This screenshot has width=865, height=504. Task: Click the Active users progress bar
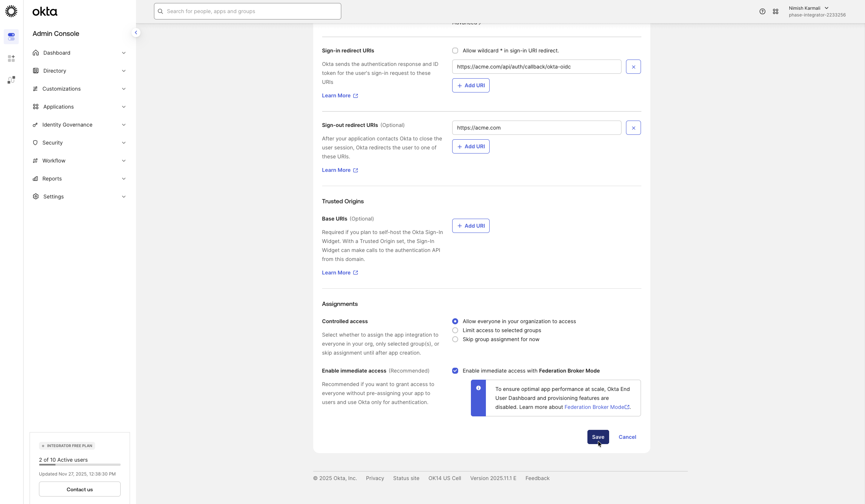click(x=80, y=465)
